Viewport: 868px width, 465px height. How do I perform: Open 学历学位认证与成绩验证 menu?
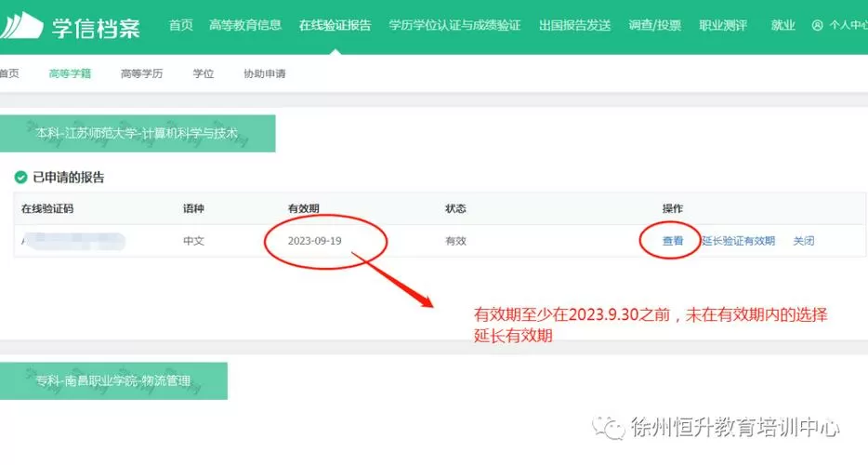(454, 25)
